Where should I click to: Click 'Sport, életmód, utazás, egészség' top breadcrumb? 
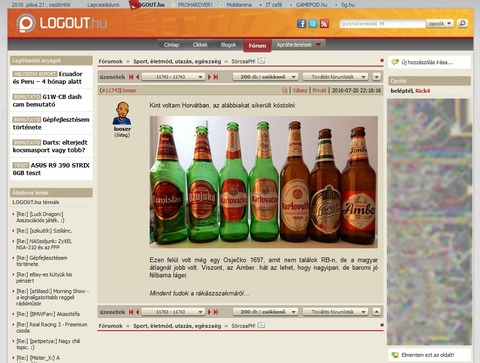[x=177, y=61]
